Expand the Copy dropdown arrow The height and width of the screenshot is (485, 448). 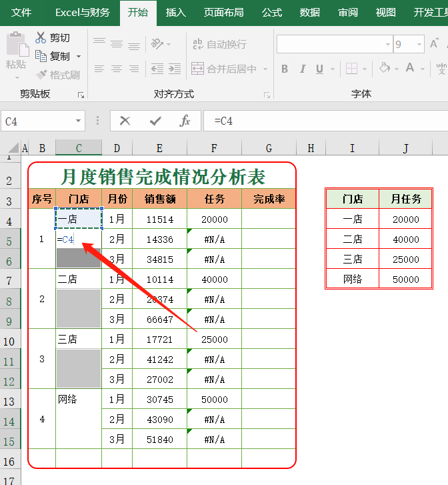79,57
